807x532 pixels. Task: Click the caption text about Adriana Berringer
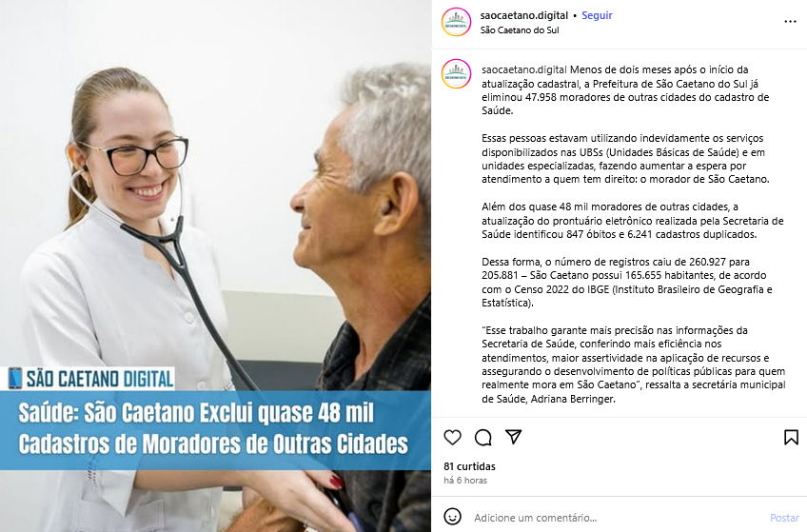tap(634, 365)
